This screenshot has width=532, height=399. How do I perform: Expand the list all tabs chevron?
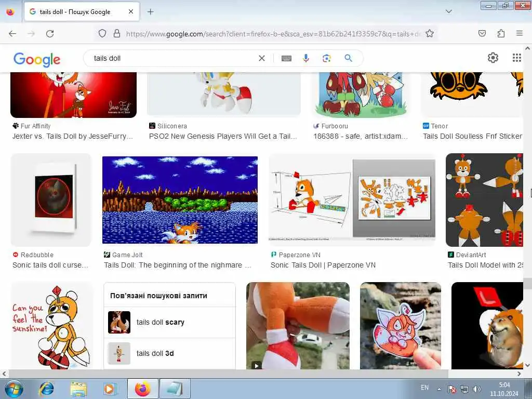[x=448, y=11]
